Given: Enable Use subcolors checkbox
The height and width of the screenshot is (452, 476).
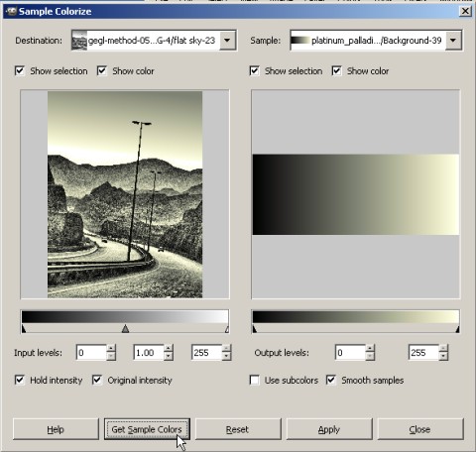Looking at the screenshot, I should point(254,380).
